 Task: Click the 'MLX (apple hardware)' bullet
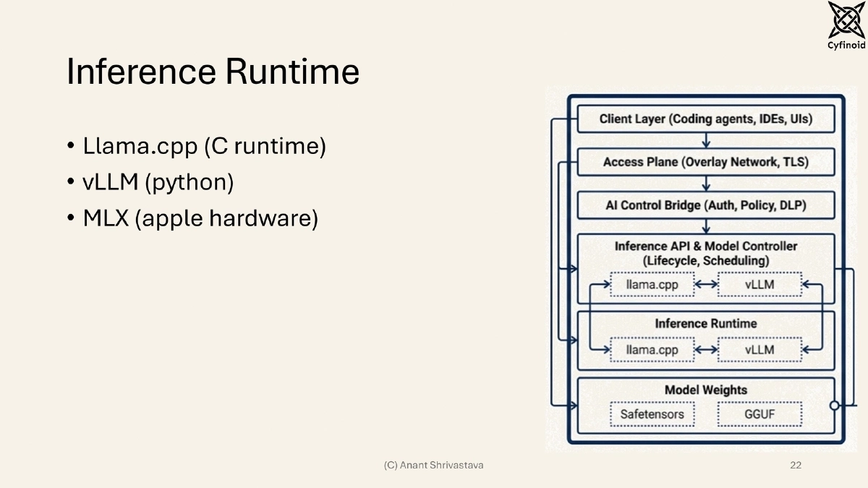(x=200, y=218)
